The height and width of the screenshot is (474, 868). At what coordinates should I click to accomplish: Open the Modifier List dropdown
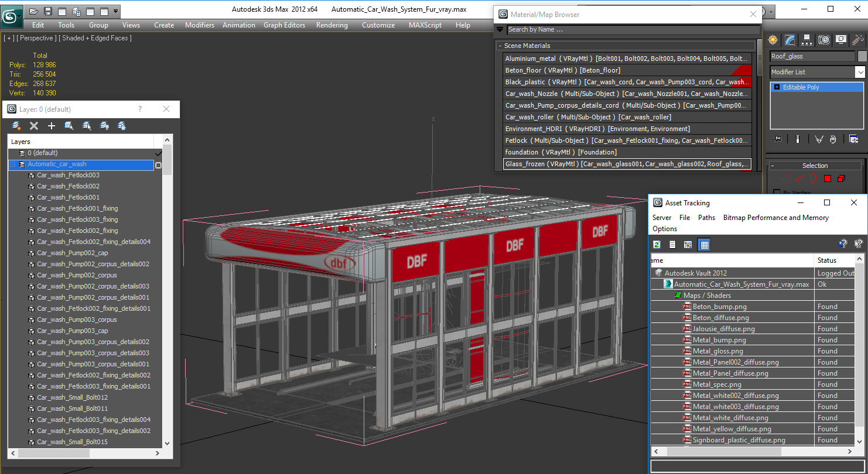[x=860, y=72]
